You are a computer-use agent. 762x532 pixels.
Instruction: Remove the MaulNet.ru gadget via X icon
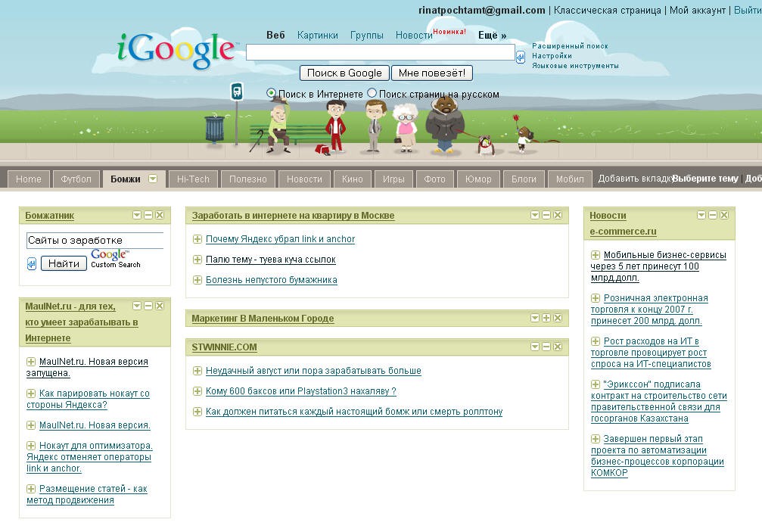(160, 306)
